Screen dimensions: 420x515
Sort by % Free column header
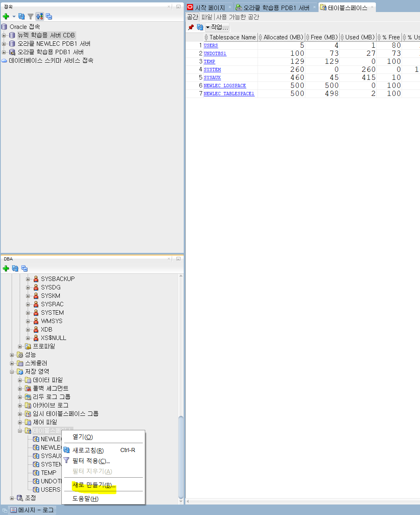click(389, 37)
